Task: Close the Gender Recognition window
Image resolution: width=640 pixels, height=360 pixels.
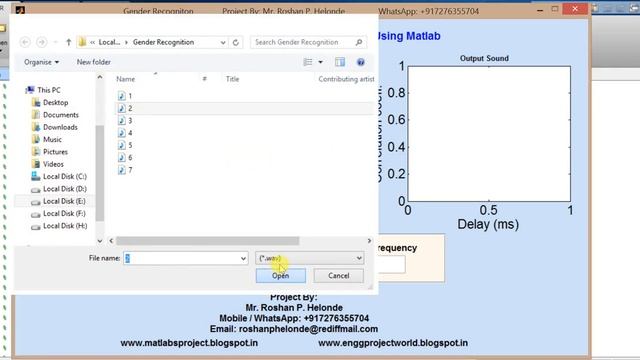Action: pos(575,9)
